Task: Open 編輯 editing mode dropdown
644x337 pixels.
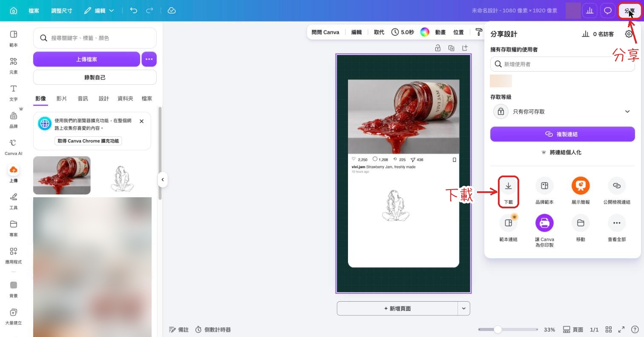Action: (99, 11)
